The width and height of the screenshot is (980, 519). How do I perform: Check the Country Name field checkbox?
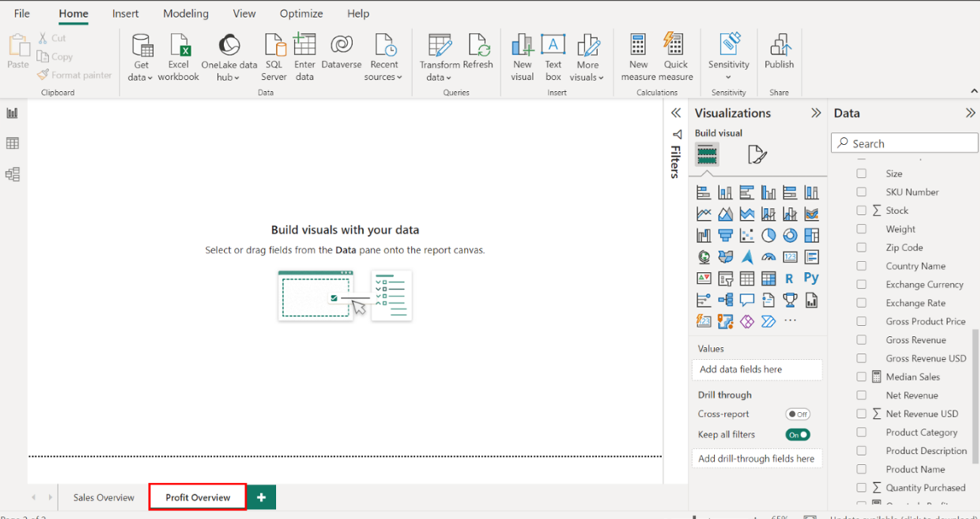[861, 266]
